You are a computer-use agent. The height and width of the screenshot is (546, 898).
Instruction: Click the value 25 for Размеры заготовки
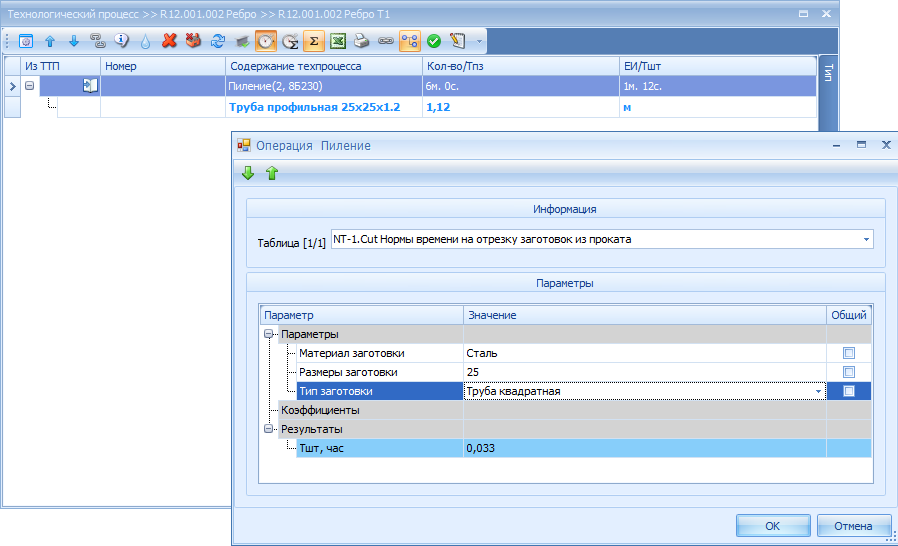pos(644,372)
